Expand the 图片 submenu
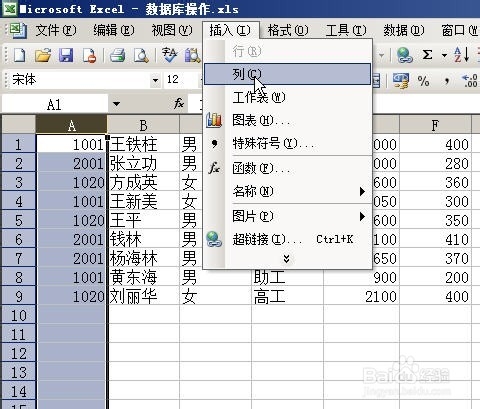The height and width of the screenshot is (409, 480). tap(362, 217)
